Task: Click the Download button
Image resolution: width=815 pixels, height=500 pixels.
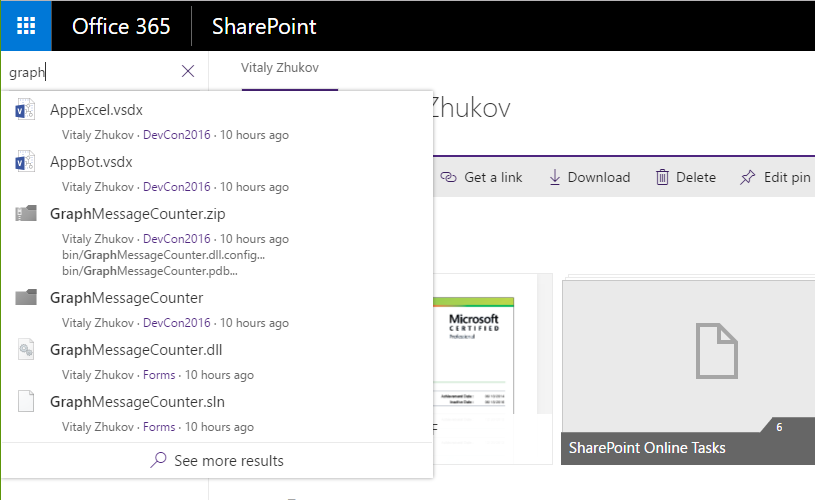Action: pyautogui.click(x=589, y=177)
